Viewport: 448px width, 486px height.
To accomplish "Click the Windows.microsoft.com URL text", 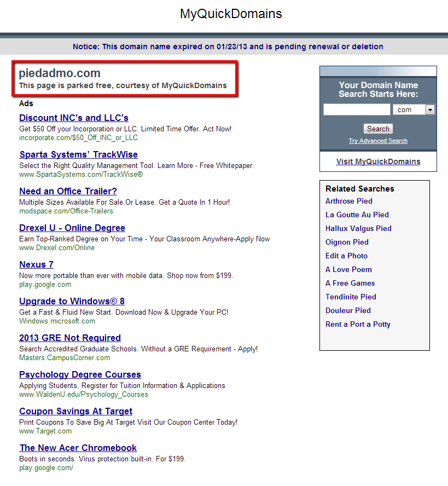I will pyautogui.click(x=57, y=321).
